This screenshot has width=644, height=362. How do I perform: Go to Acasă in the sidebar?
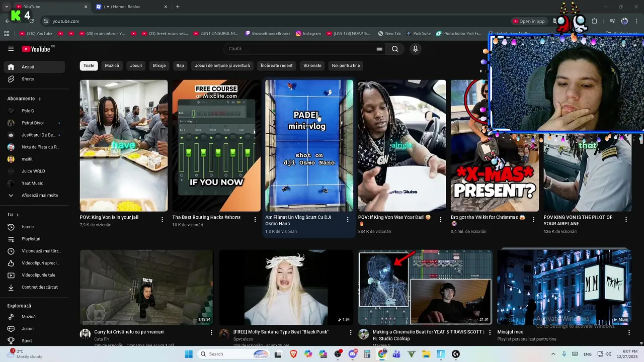(34, 67)
